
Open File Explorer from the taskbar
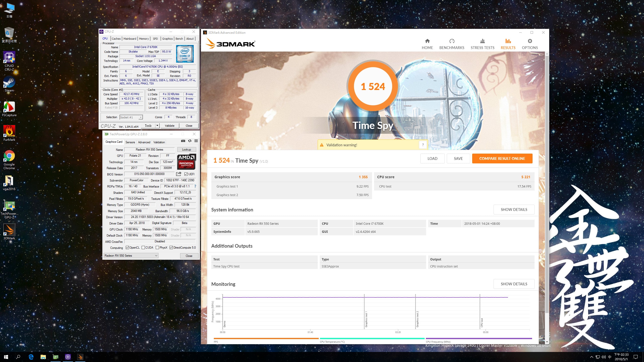[x=43, y=357]
